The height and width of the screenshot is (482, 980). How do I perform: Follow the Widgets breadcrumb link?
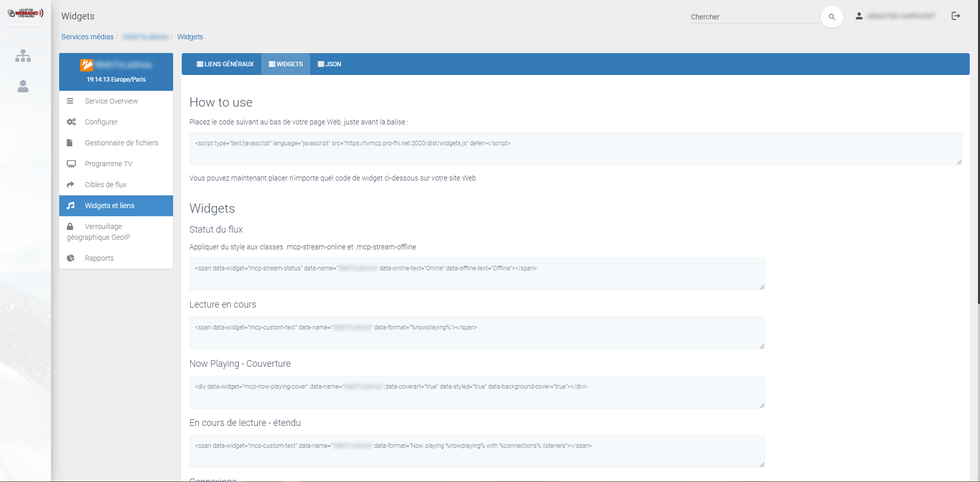[190, 37]
